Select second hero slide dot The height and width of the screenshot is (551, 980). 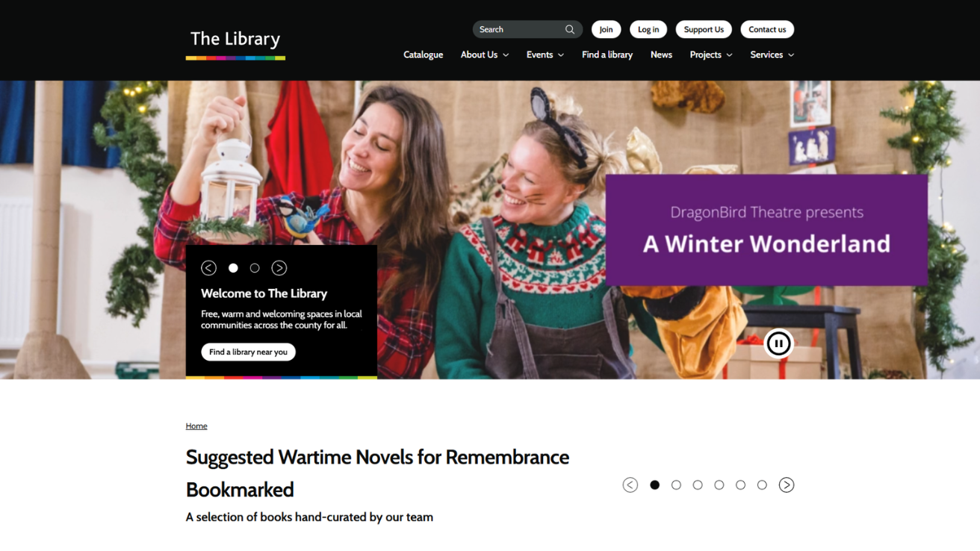pos(255,268)
